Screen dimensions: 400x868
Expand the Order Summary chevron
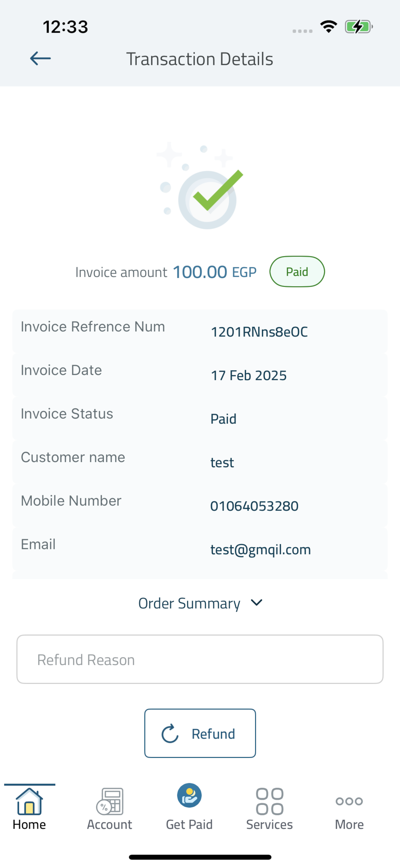[256, 603]
